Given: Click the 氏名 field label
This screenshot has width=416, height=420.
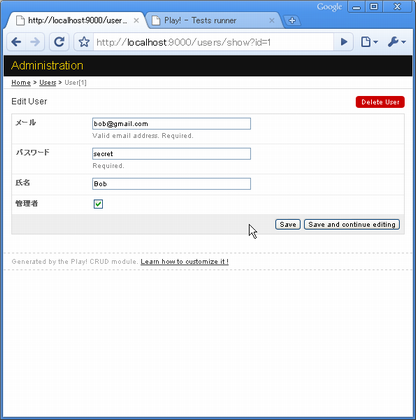Looking at the screenshot, I should coord(23,182).
